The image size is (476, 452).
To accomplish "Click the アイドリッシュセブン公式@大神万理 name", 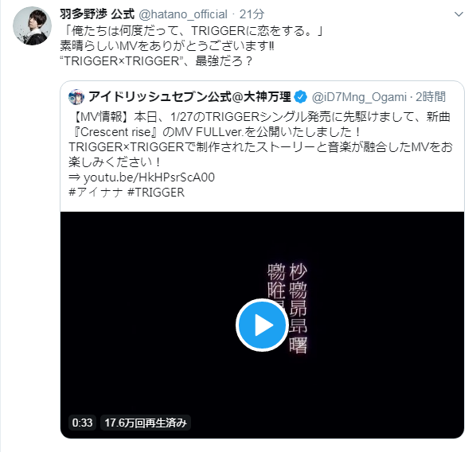I will click(x=189, y=97).
